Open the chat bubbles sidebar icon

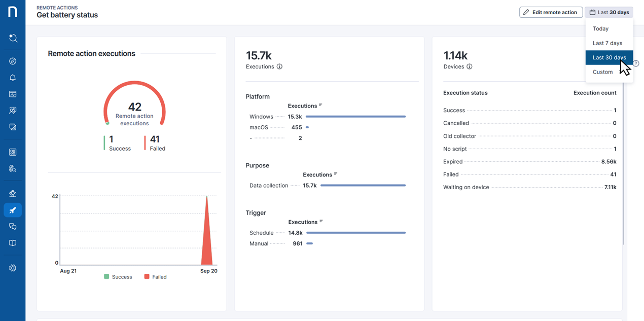(x=13, y=227)
